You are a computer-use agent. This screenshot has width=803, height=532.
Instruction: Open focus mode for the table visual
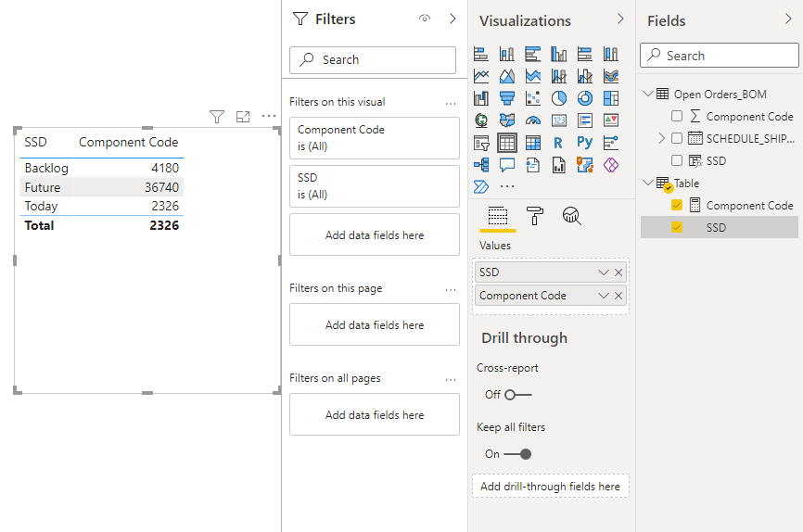pyautogui.click(x=243, y=117)
